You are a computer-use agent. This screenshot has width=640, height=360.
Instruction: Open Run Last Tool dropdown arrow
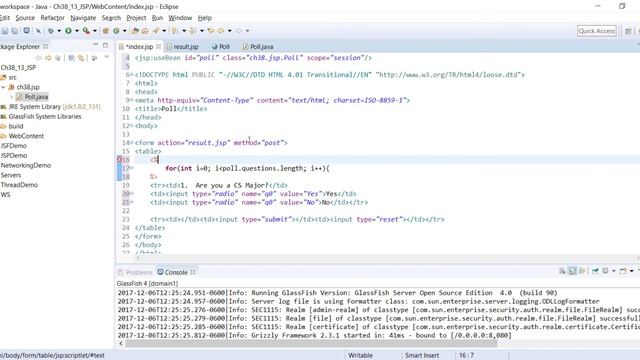click(95, 31)
